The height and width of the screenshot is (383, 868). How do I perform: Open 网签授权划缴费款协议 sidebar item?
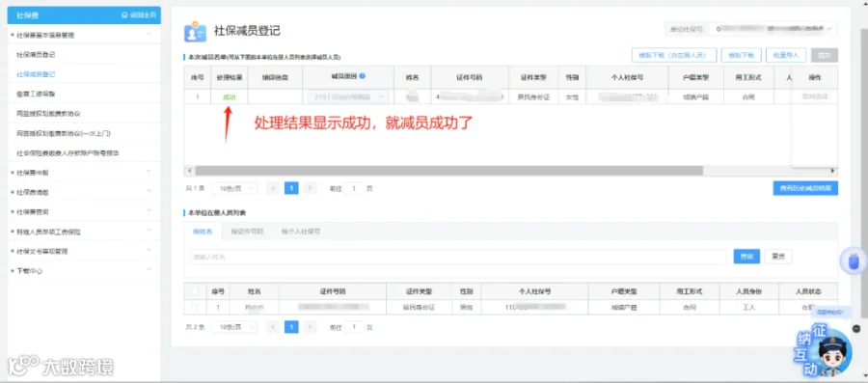(49, 114)
